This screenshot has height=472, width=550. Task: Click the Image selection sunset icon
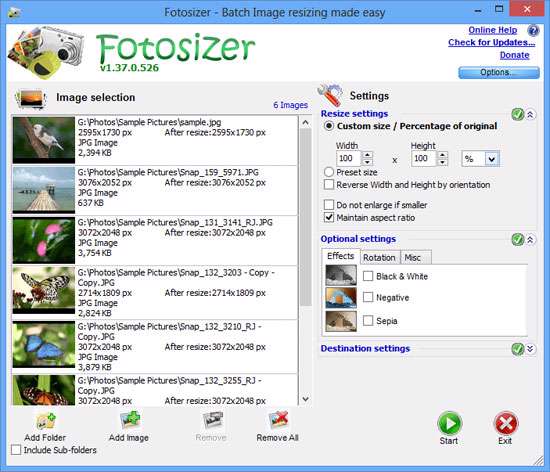31,99
